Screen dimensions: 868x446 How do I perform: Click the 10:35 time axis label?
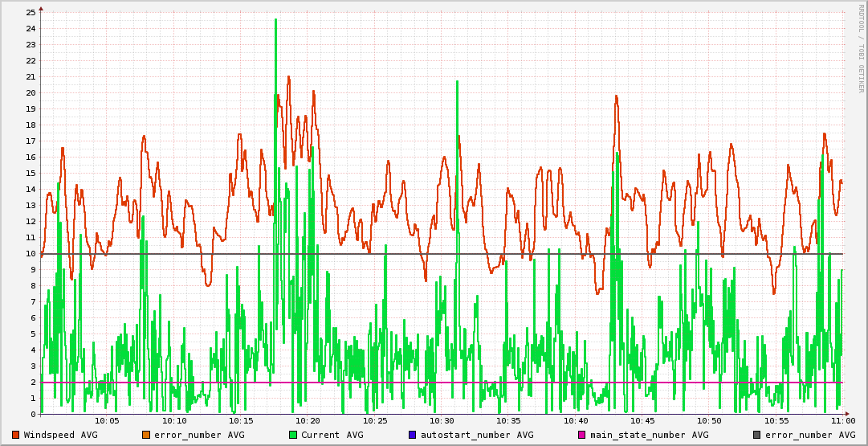[x=509, y=421]
